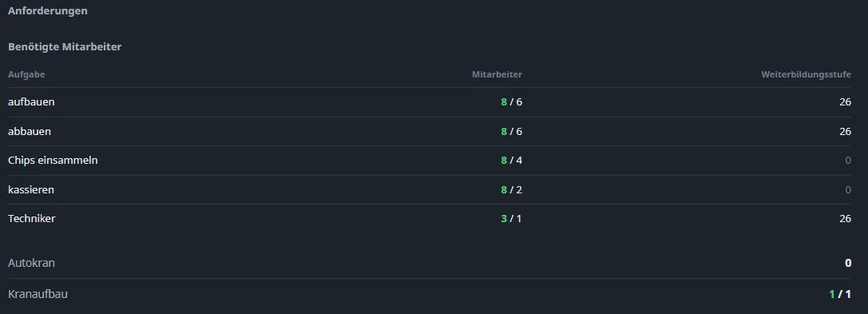Click the 8 / 4 count for Chips einsammeln
Viewport: 868px width, 314px height.
(x=512, y=161)
